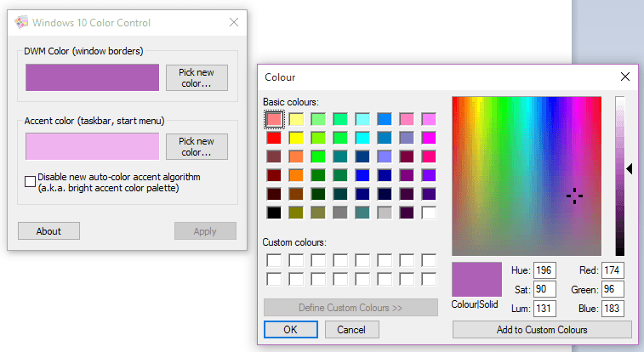Cancel the Colour dialog

(x=351, y=329)
